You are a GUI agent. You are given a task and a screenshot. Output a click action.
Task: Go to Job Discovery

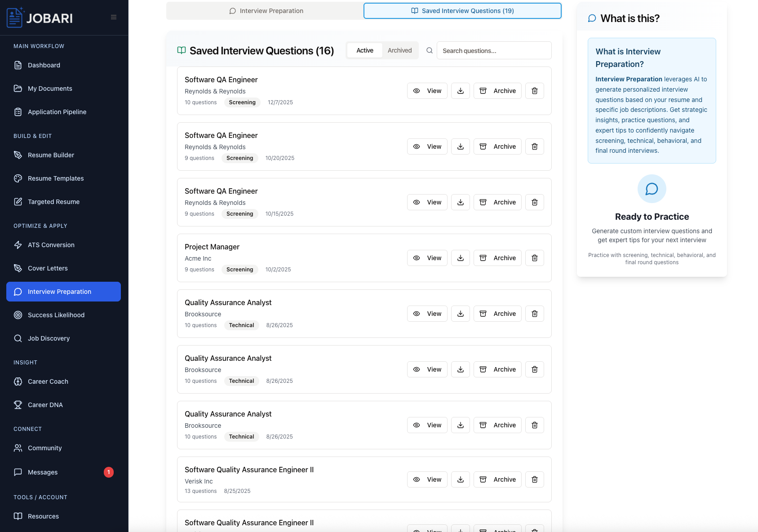49,338
